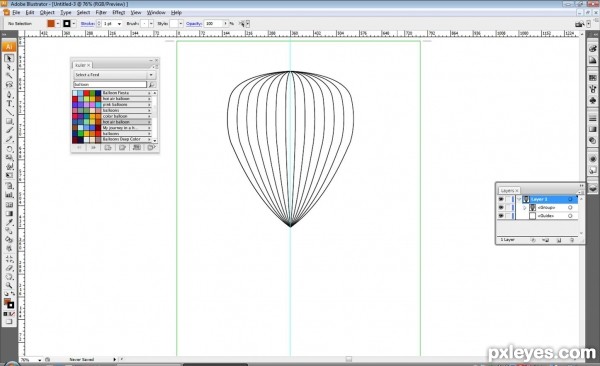Screen dimensions: 600x366
Task: Choose the Balloon Fiesta theme in Kuler
Action: pyautogui.click(x=112, y=93)
